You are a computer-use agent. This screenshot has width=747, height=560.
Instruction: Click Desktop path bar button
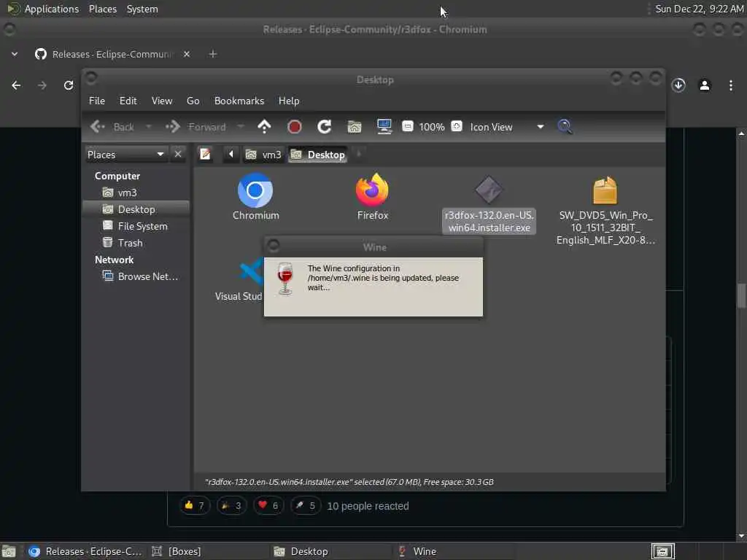[317, 155]
